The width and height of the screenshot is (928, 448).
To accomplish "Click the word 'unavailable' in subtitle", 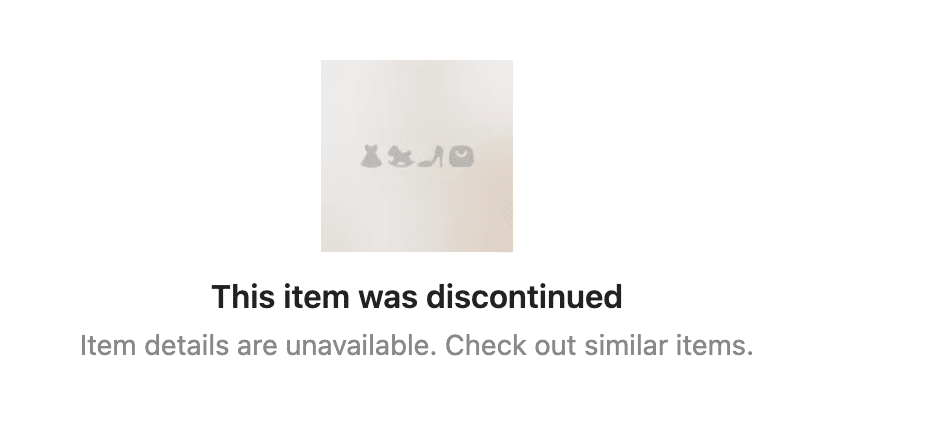I will click(360, 345).
